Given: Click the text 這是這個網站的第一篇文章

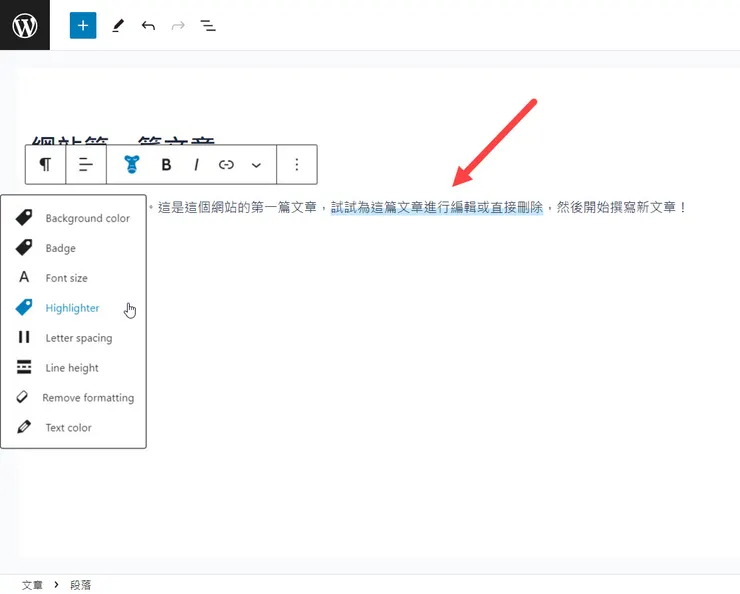Looking at the screenshot, I should pyautogui.click(x=237, y=207).
